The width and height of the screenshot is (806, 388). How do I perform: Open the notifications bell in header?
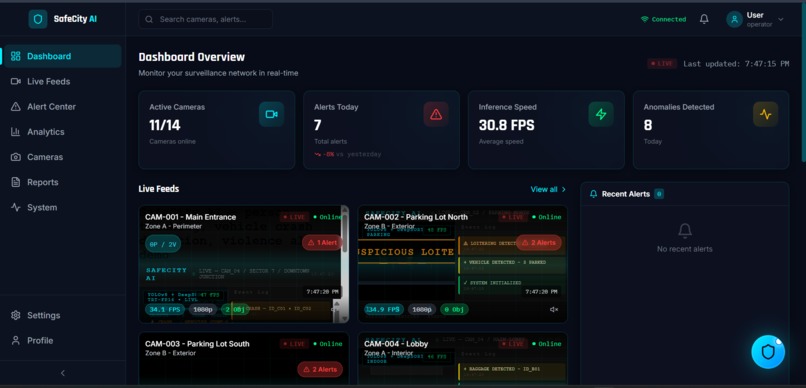point(704,19)
